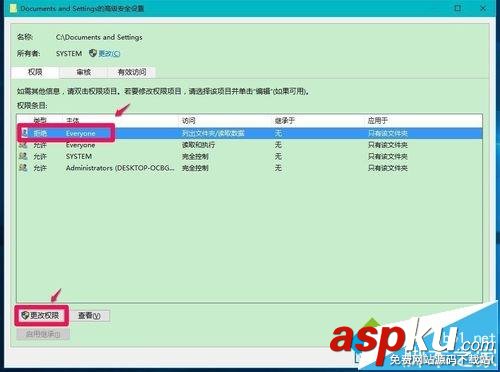Click the user icon of the Administrators entry
The height and width of the screenshot is (372, 500).
click(23, 167)
